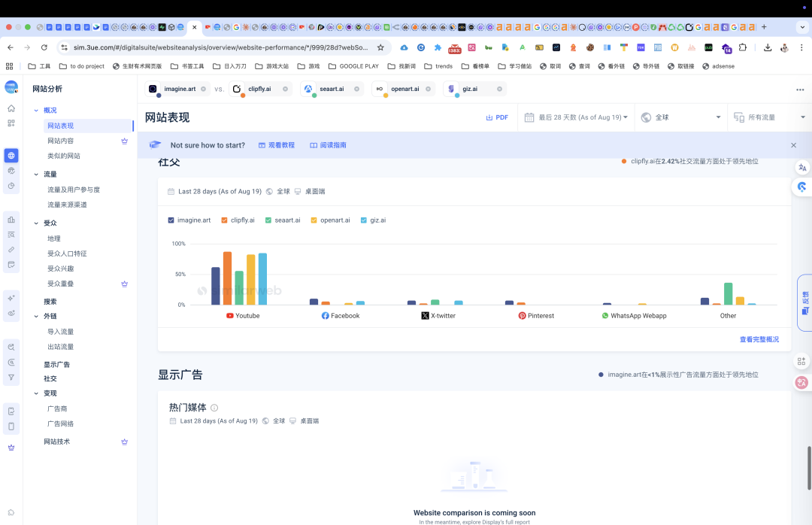812x525 pixels.
Task: Open the adsense bookmark
Action: tap(718, 66)
